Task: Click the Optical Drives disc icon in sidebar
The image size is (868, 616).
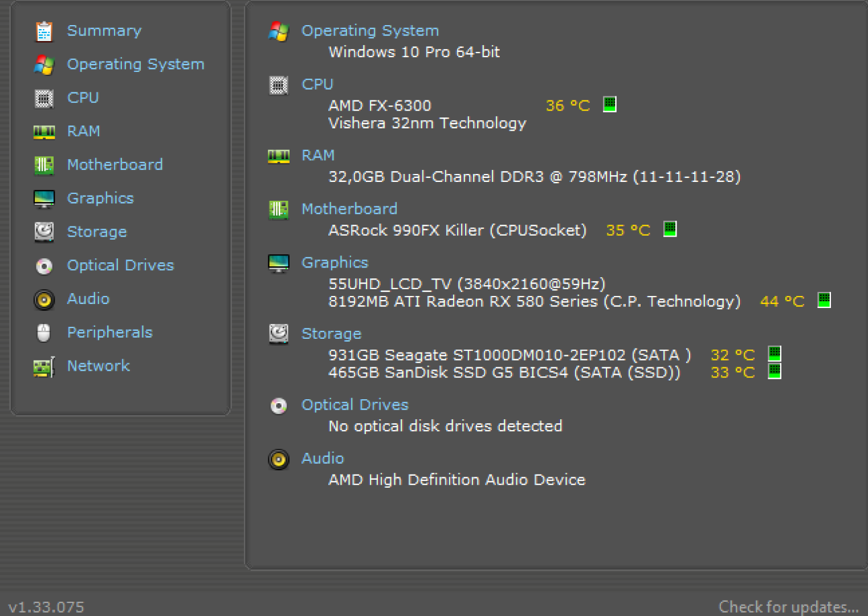Action: tap(44, 266)
